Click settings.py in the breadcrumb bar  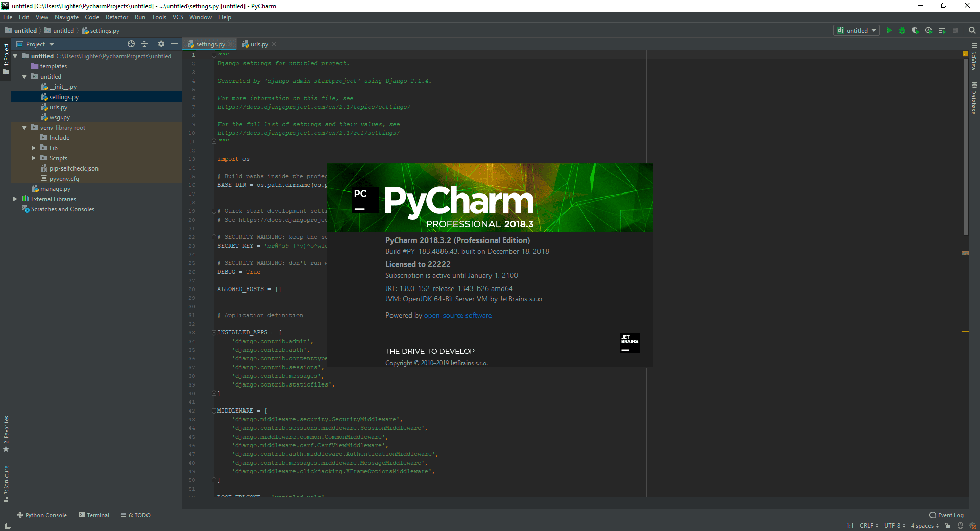101,31
